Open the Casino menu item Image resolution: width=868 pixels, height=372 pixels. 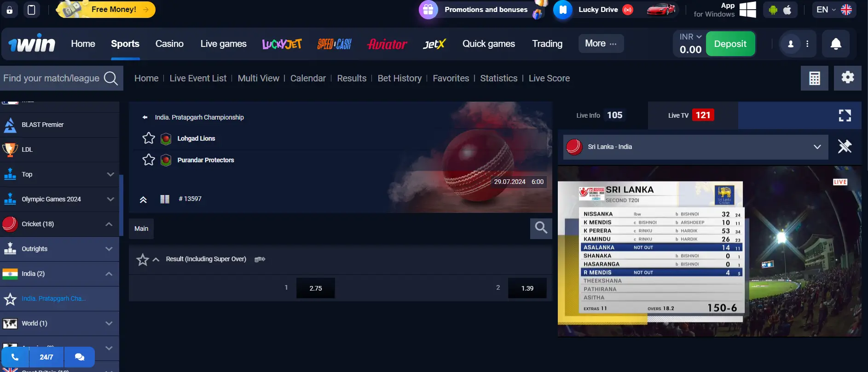click(x=169, y=44)
